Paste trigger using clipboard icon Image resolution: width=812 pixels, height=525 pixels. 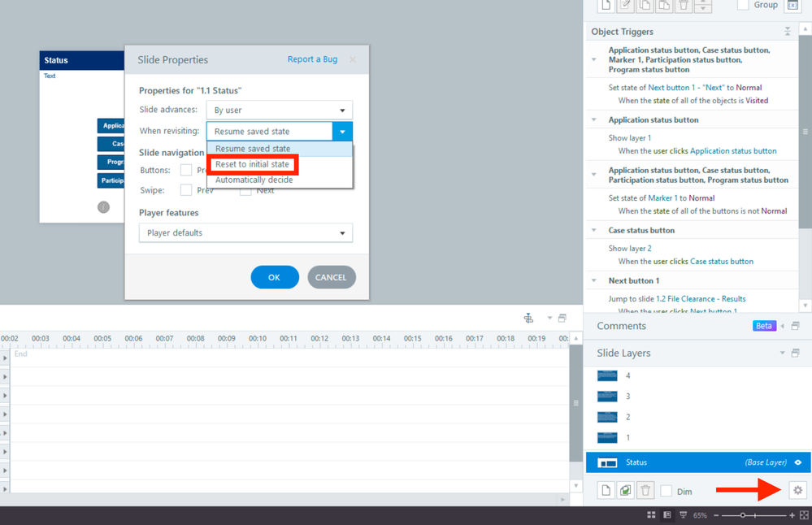(664, 5)
